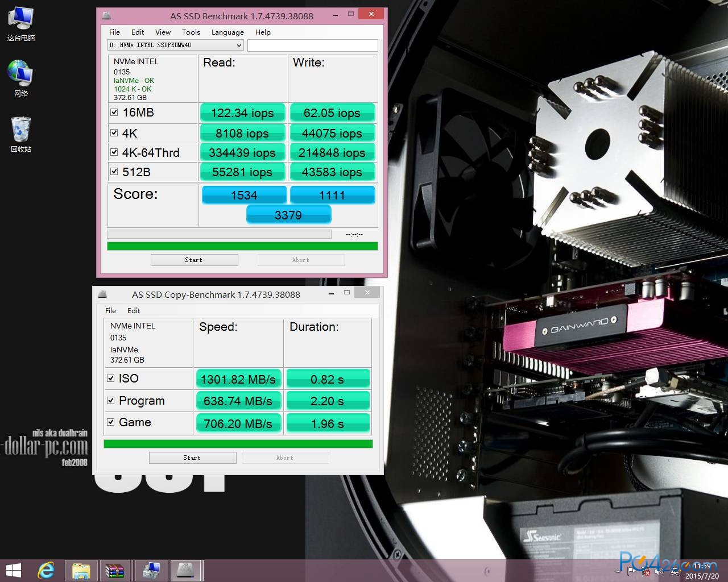Uncheck the Game copy test checkbox
Viewport: 728px width, 582px height.
click(x=111, y=422)
